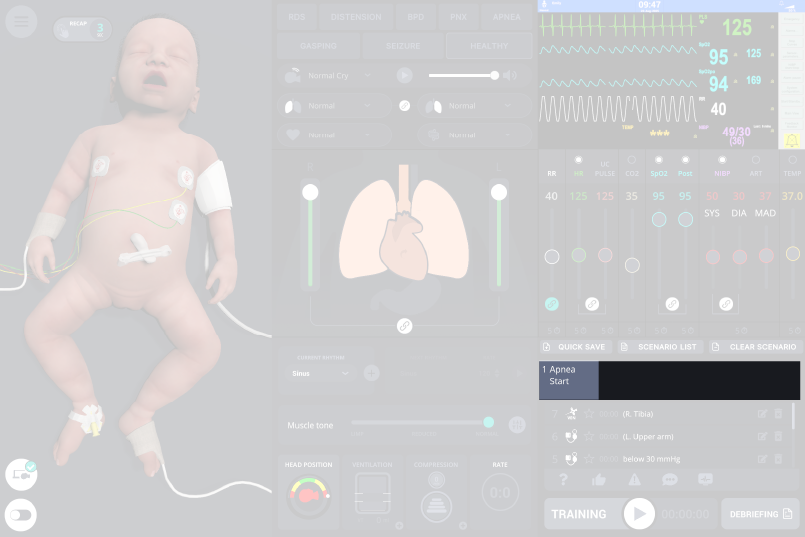Click the alarm bell icon on monitor
The height and width of the screenshot is (537, 805).
coord(792,141)
